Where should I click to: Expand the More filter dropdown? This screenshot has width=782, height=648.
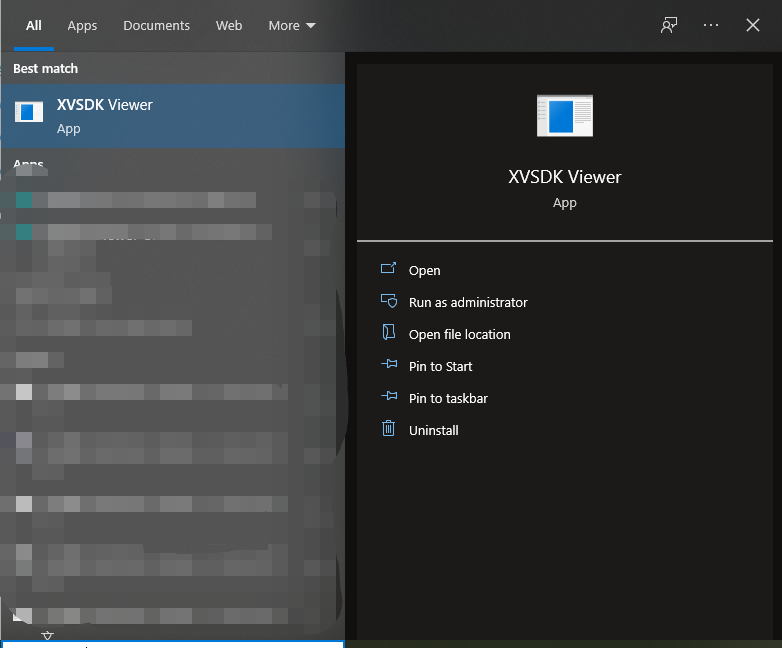[292, 25]
